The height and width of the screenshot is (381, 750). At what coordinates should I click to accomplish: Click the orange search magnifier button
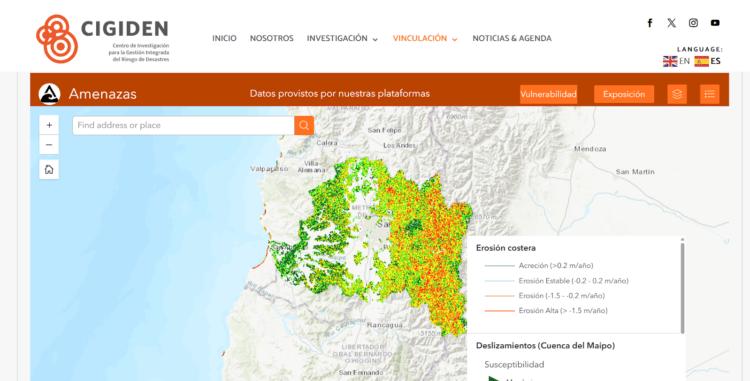coord(304,125)
